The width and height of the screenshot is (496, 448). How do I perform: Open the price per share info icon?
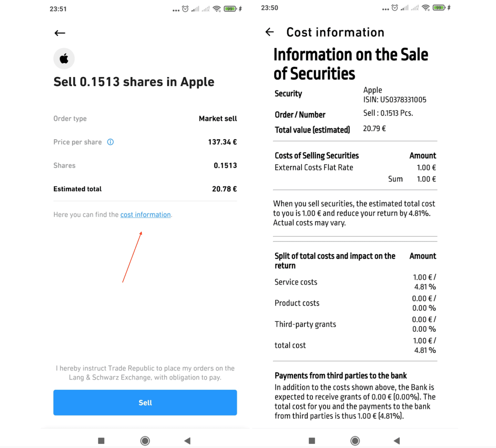coord(110,142)
